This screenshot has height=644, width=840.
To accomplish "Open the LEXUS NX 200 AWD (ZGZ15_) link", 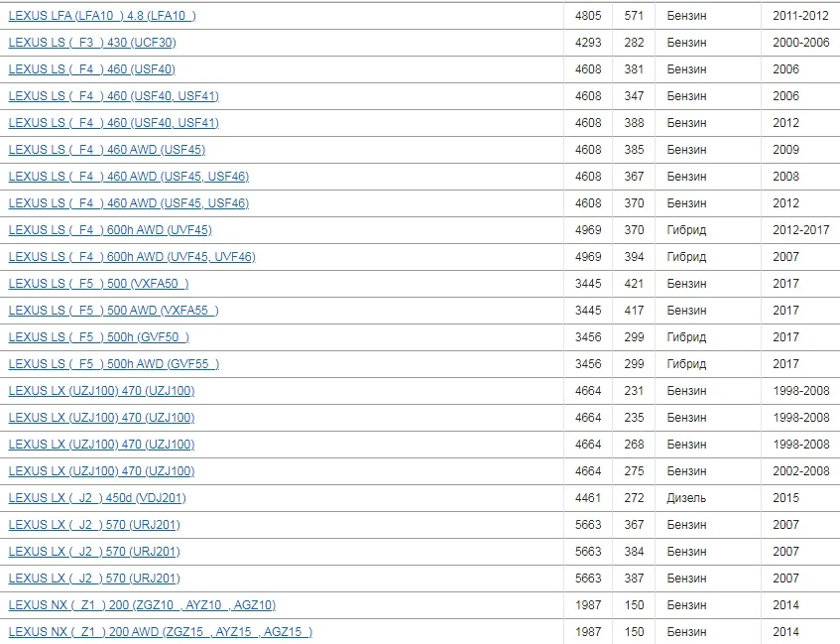I will 161,632.
